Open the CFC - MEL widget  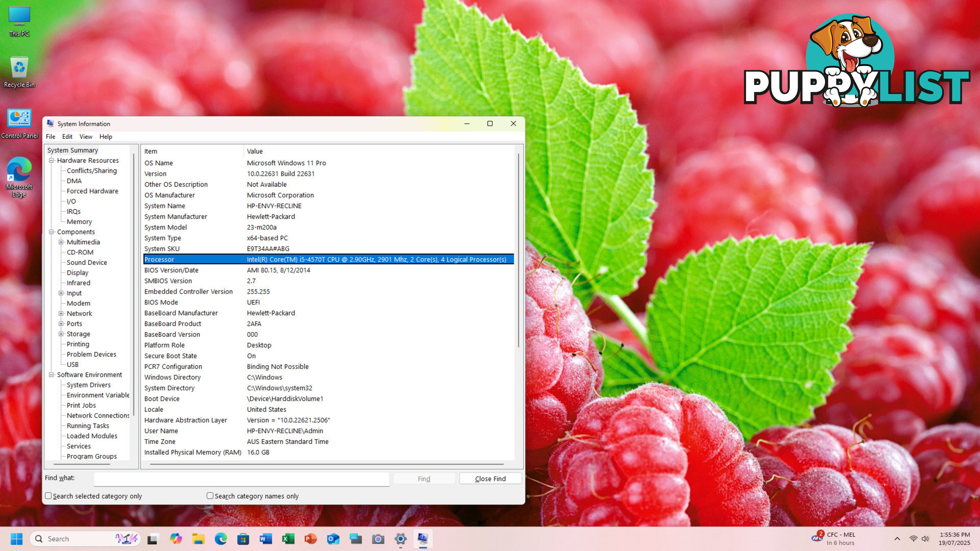click(833, 539)
